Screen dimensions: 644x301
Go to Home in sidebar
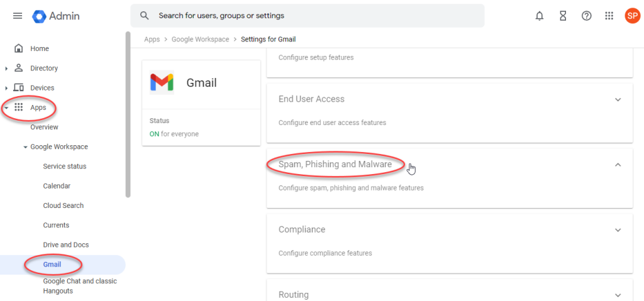click(x=39, y=48)
